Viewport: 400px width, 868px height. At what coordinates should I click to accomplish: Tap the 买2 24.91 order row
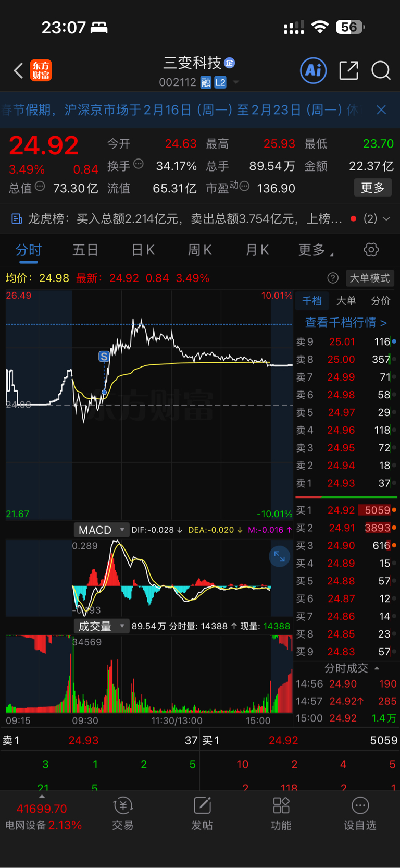point(346,528)
